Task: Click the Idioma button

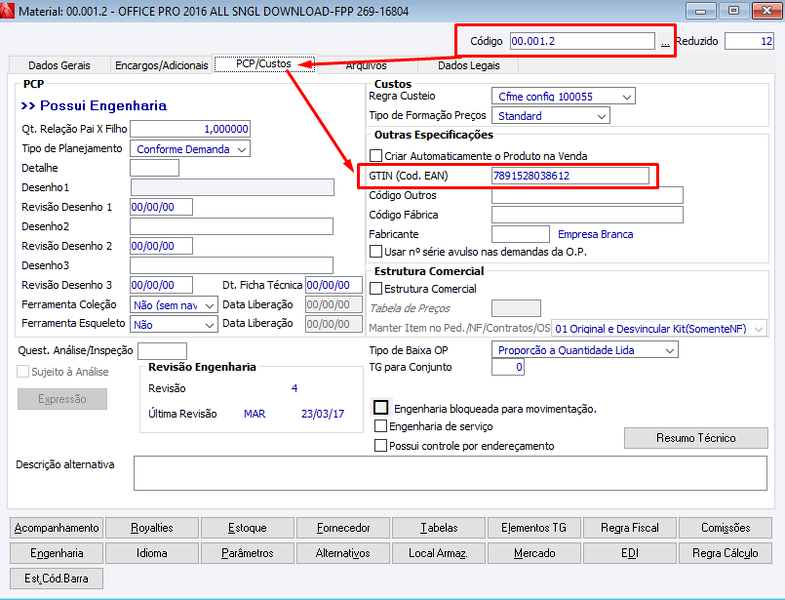Action: click(x=152, y=553)
